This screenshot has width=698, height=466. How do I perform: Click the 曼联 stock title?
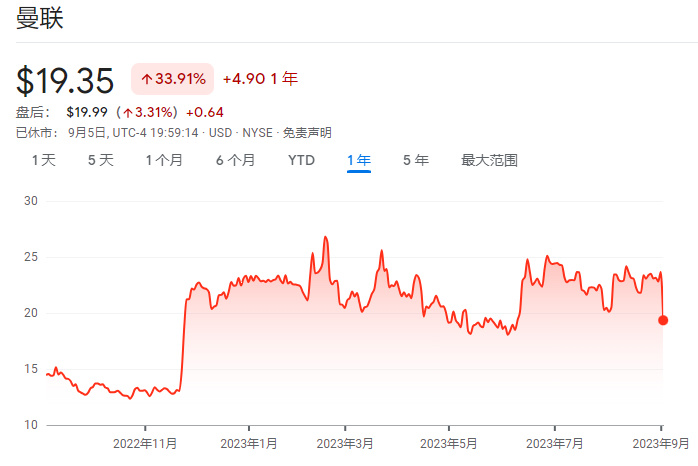click(x=40, y=19)
